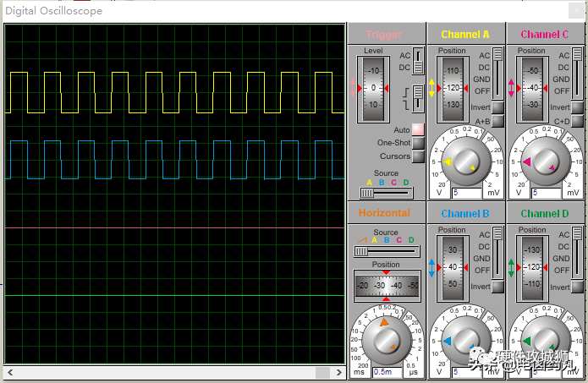
Task: Toggle Channel C Invert button
Action: 577,107
